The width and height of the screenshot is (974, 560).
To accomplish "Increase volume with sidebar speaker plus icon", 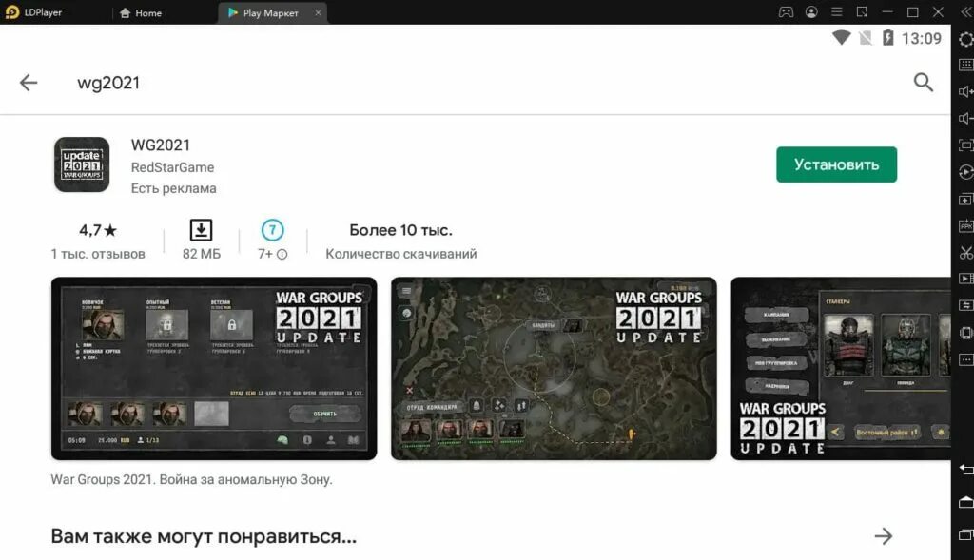I will (x=966, y=92).
